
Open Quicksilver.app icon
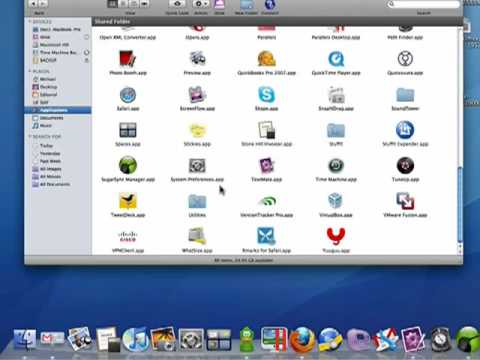pyautogui.click(x=405, y=59)
